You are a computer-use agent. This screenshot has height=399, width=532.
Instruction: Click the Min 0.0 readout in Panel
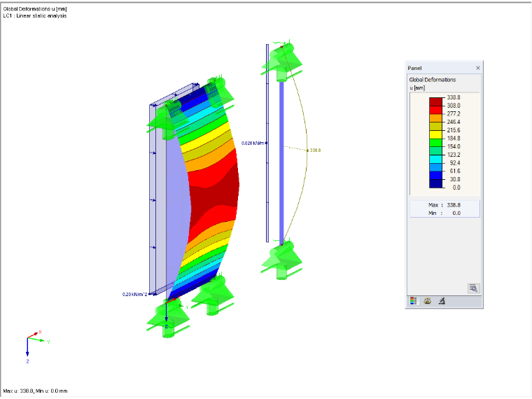[444, 213]
